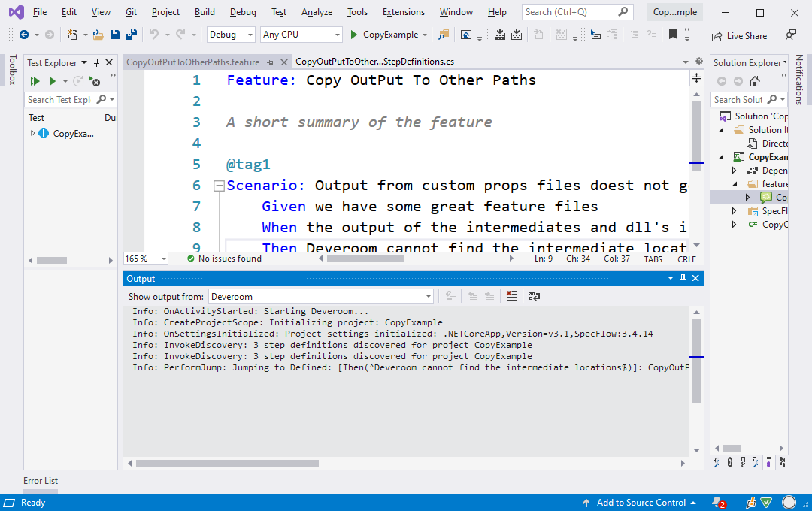Open the notifications bell with 2 badge
Screen dimensions: 812x511
pos(719,503)
